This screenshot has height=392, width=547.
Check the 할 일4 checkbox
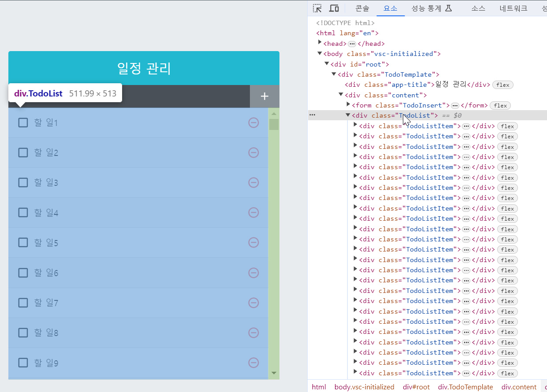[23, 213]
